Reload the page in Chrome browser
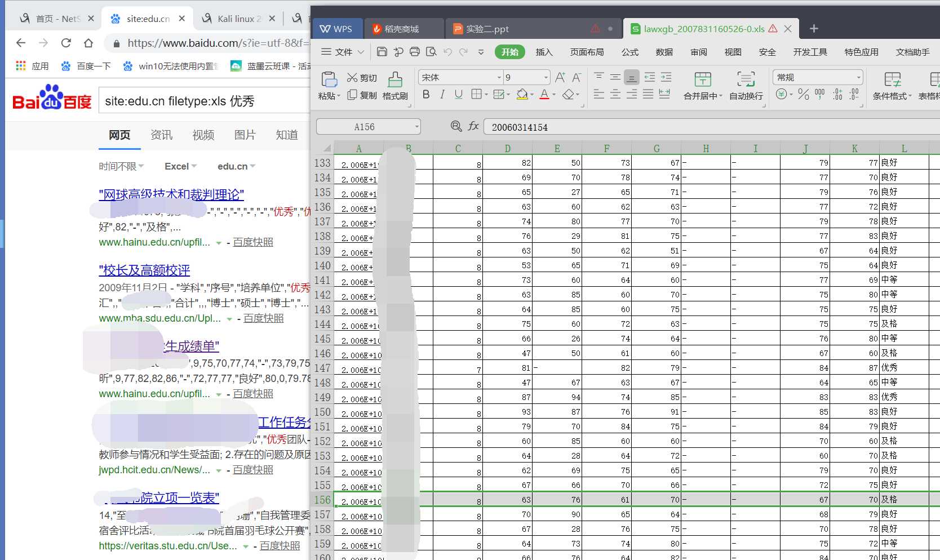 click(66, 43)
